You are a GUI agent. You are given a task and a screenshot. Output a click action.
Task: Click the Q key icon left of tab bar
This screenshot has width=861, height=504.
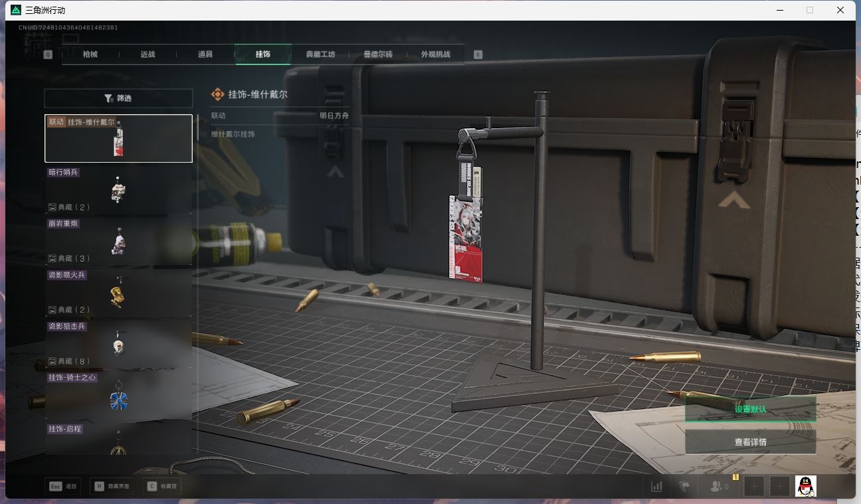point(47,54)
